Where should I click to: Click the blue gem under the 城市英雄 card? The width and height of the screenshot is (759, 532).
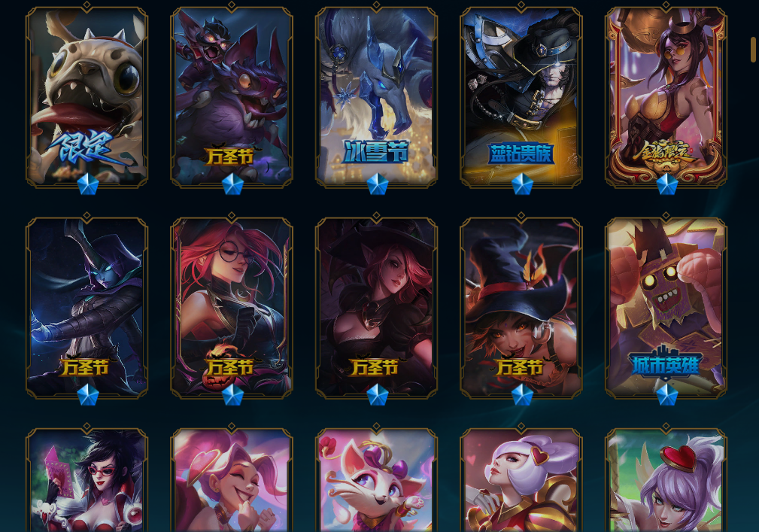[x=666, y=395]
